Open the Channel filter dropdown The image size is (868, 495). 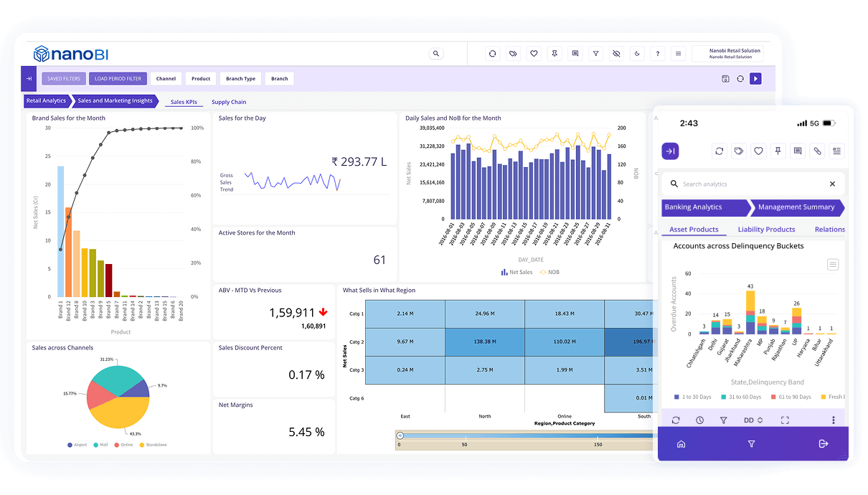[x=166, y=79]
